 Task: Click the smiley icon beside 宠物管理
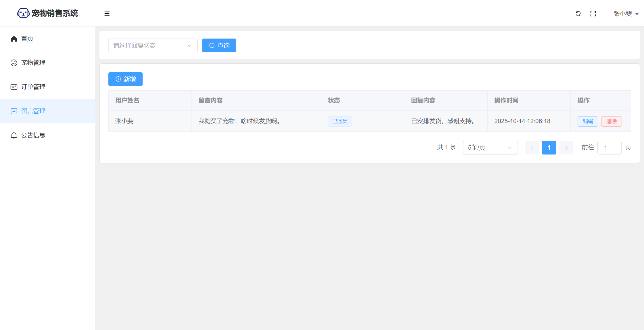tap(14, 63)
